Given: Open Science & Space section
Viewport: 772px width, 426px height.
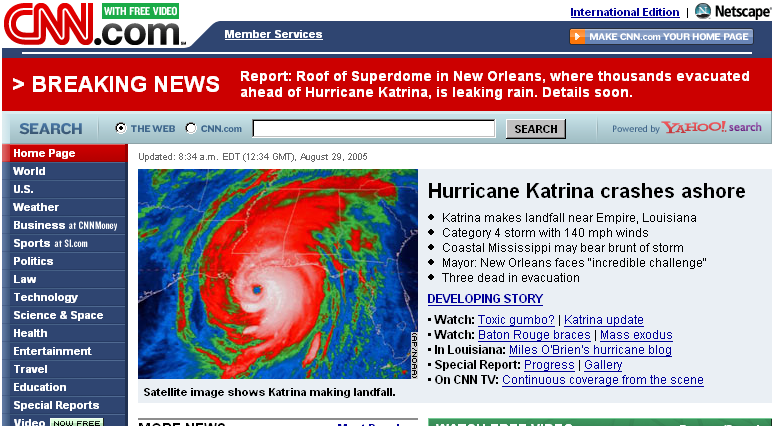Looking at the screenshot, I should tap(64, 315).
